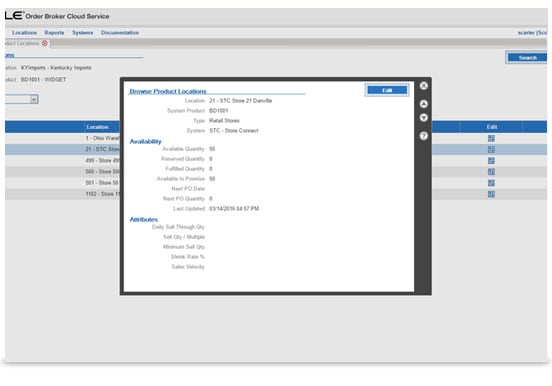The width and height of the screenshot is (552, 386).
Task: Close the Product Locations tab
Action: coord(45,43)
